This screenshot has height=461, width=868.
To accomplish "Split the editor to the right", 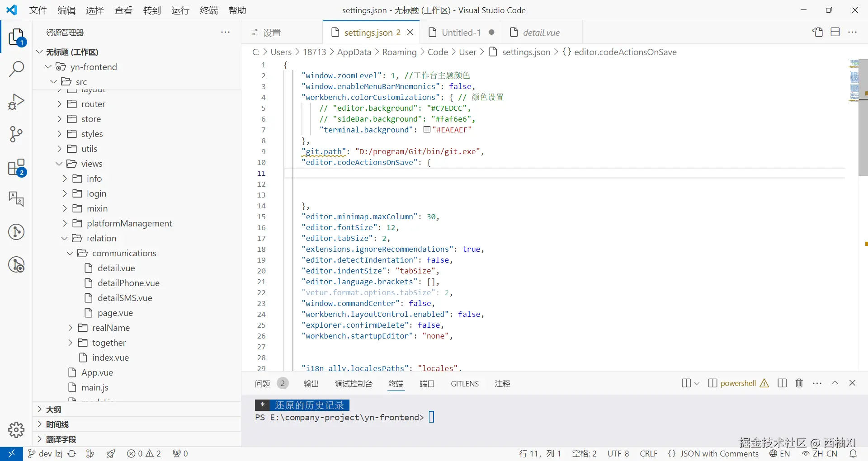I will click(x=835, y=32).
